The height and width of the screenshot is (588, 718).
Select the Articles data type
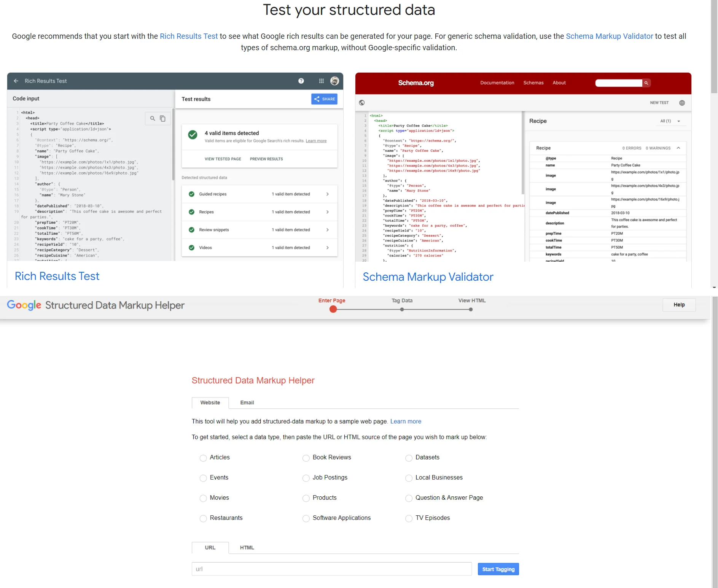203,458
